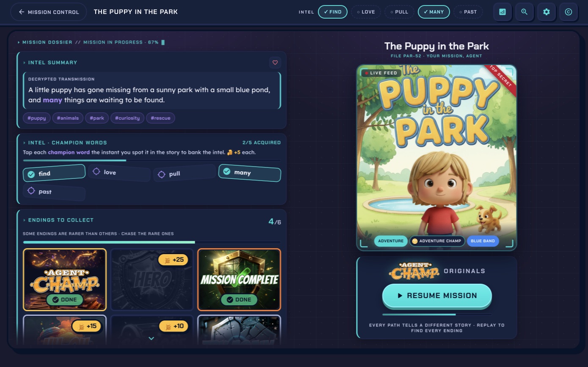The image size is (588, 367).
Task: Mark champion word "many" in the word list
Action: (x=250, y=173)
